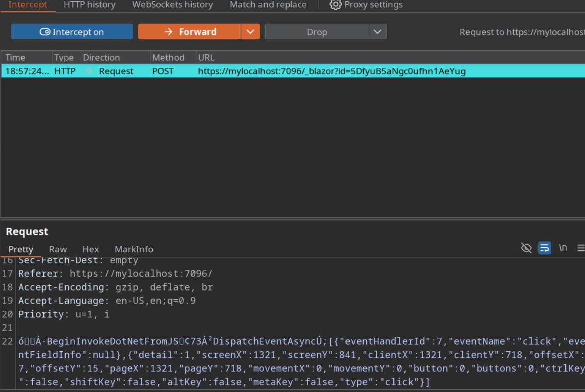Click the Proxy settings gear icon
The image size is (585, 392).
335,5
